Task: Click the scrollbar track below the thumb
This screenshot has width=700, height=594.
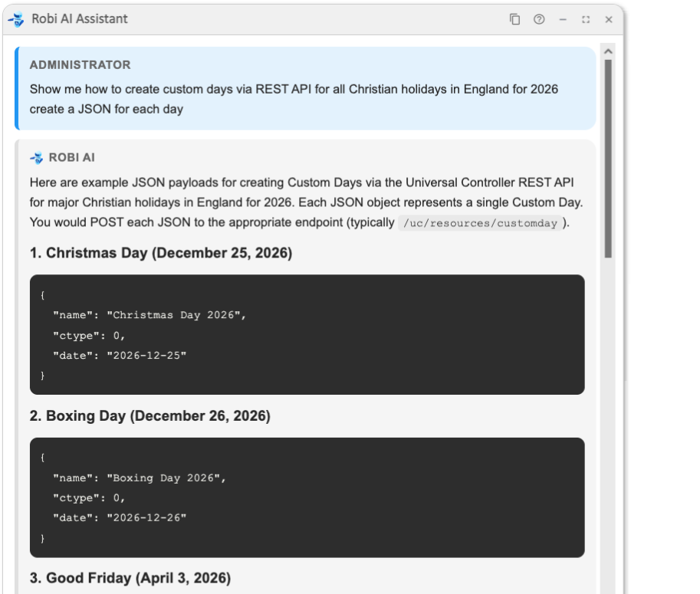Action: (x=609, y=422)
